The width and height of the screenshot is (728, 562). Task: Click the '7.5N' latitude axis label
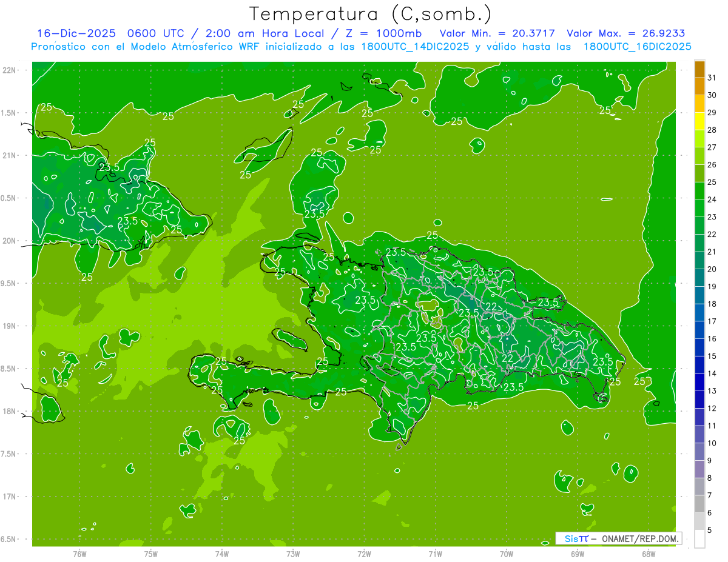9,454
